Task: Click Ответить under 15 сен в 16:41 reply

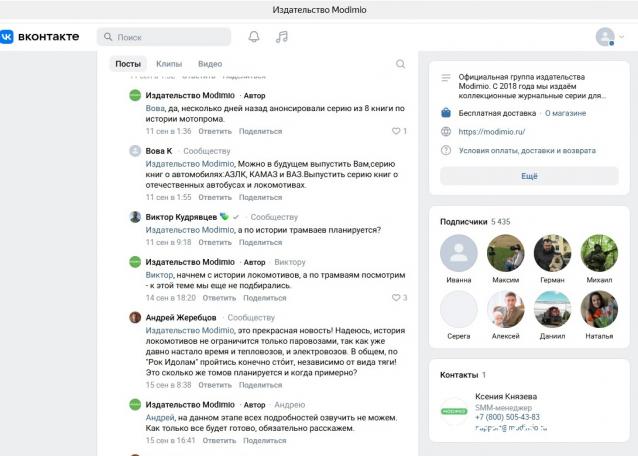Action: pyautogui.click(x=219, y=441)
